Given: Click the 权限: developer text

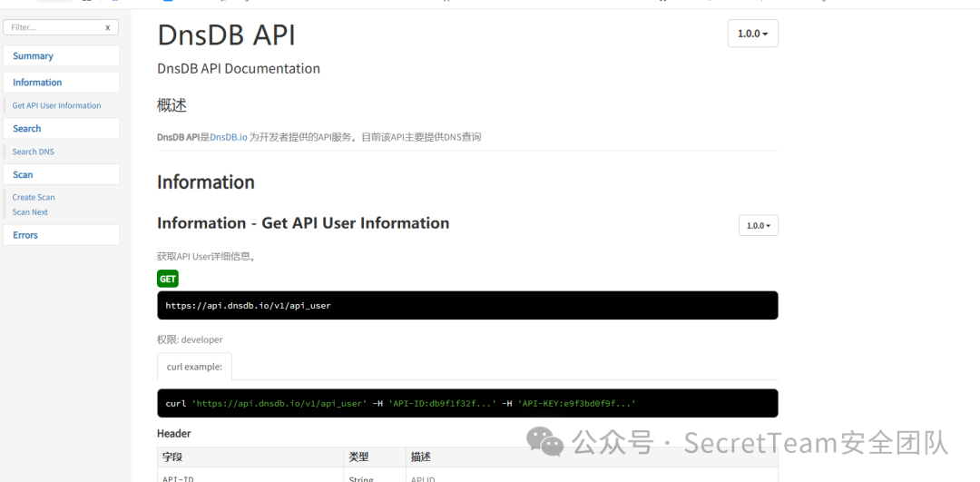Looking at the screenshot, I should pos(190,339).
